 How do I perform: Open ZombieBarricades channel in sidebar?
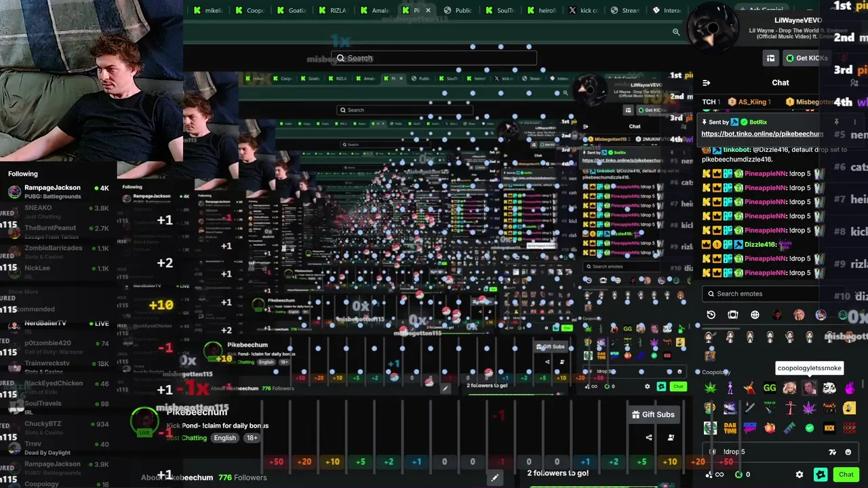click(58, 252)
